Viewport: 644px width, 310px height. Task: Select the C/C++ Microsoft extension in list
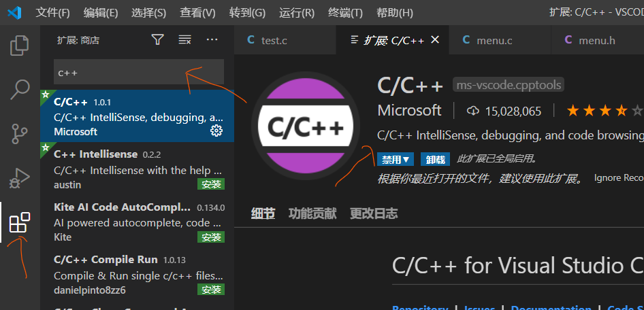pos(138,116)
